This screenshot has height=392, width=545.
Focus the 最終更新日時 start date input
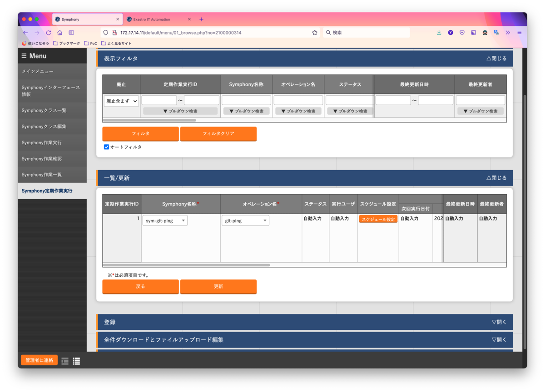[x=393, y=100]
